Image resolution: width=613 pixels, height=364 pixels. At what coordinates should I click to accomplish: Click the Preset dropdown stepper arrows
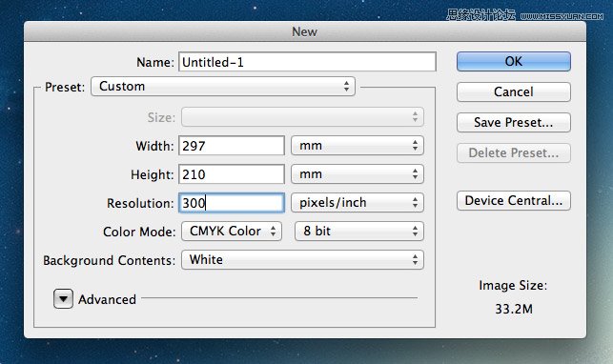click(x=346, y=87)
